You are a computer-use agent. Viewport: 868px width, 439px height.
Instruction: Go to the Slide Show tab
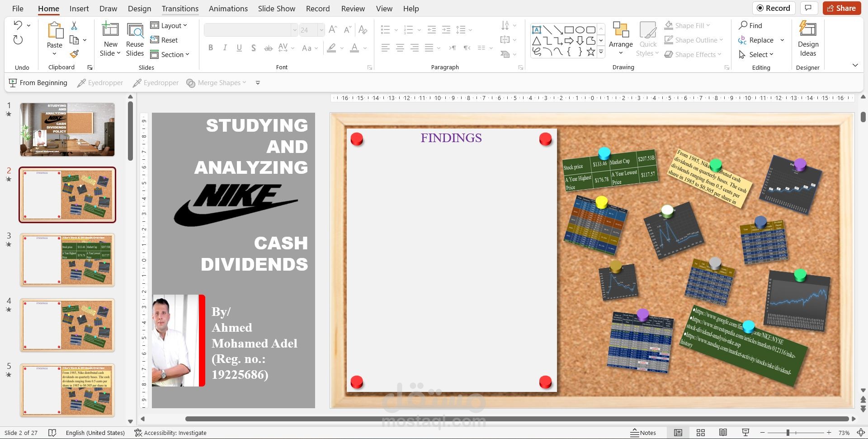pyautogui.click(x=277, y=9)
